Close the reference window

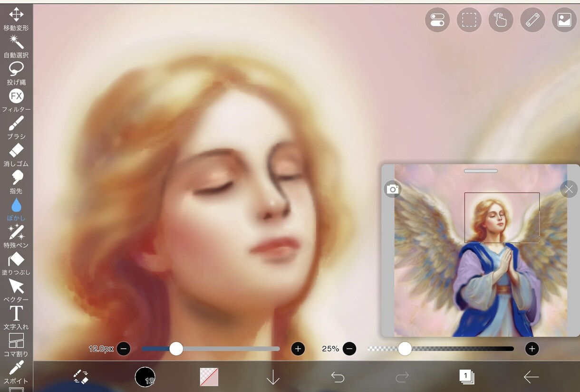(x=569, y=190)
